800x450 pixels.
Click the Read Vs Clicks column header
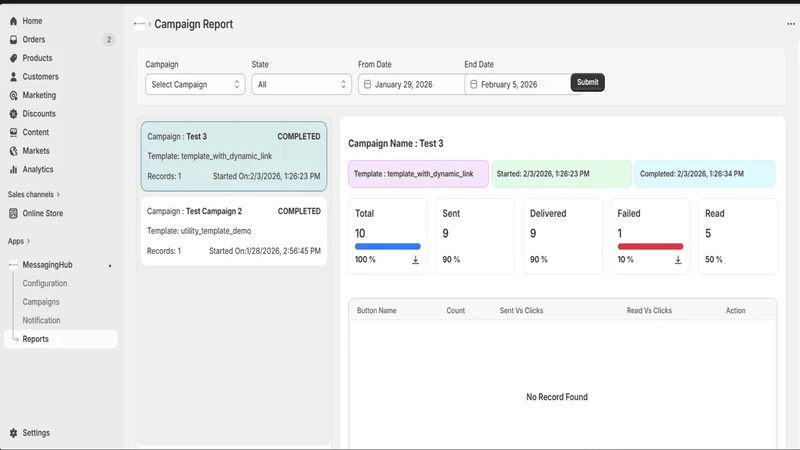point(649,311)
